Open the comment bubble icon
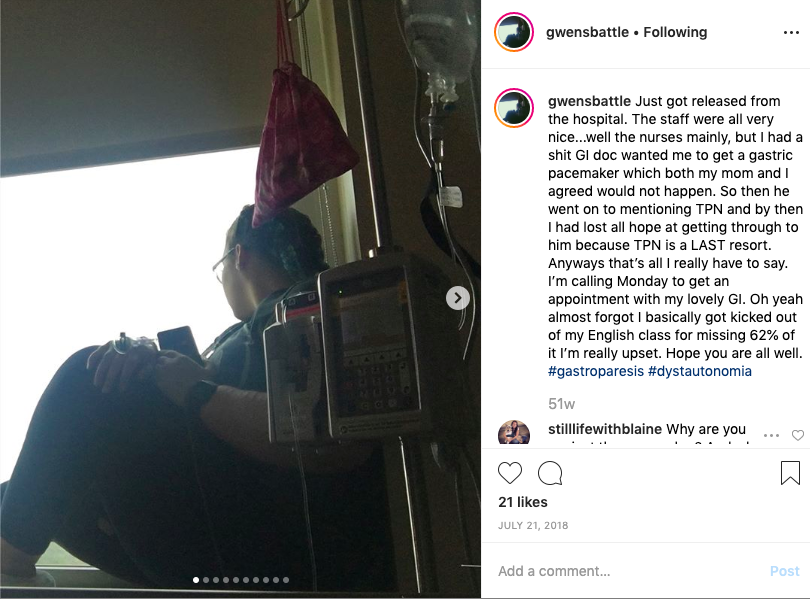The height and width of the screenshot is (599, 810). coord(550,472)
